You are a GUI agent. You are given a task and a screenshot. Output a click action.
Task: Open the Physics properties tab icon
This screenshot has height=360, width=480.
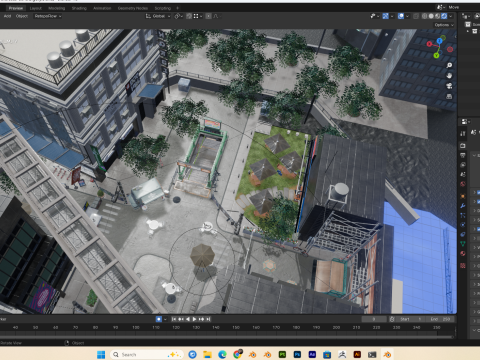click(x=463, y=225)
